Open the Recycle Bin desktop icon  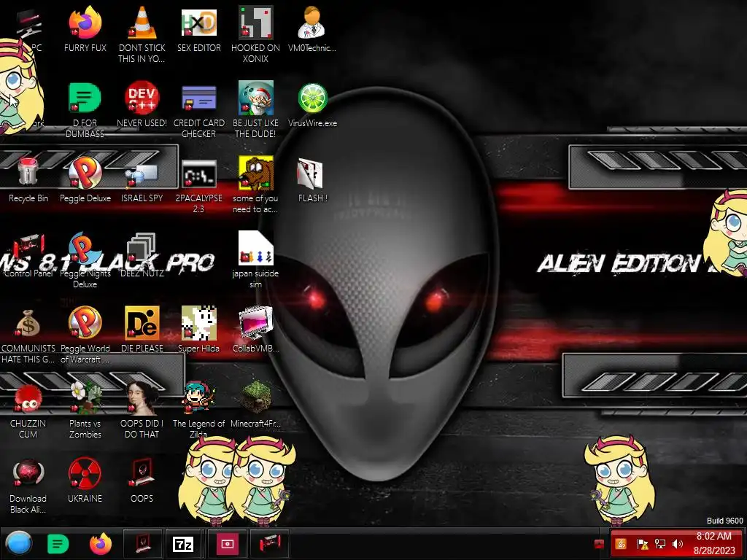(28, 172)
